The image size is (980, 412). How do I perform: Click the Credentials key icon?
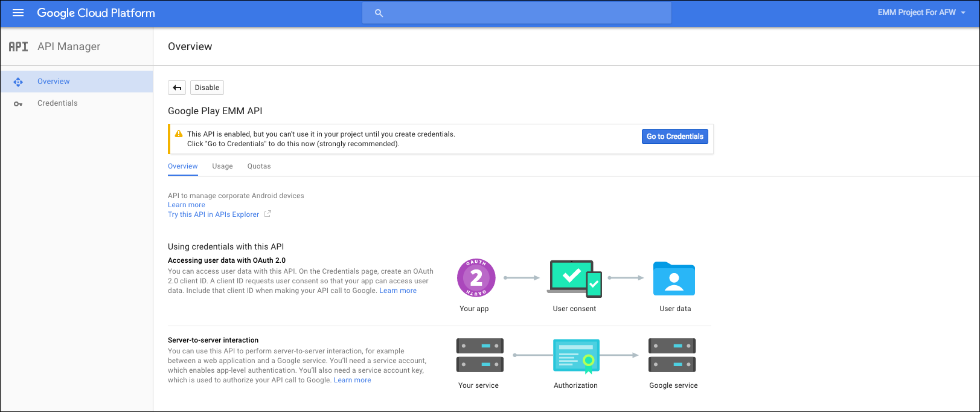(x=18, y=104)
